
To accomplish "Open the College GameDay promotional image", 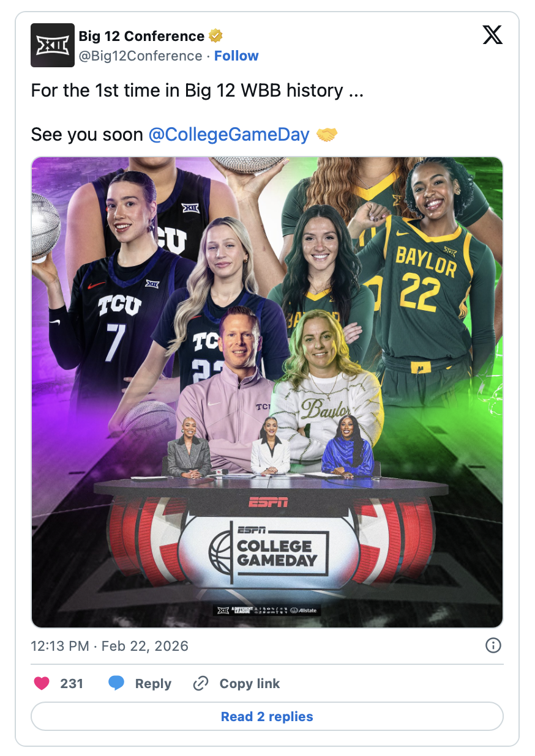I will pos(267,392).
